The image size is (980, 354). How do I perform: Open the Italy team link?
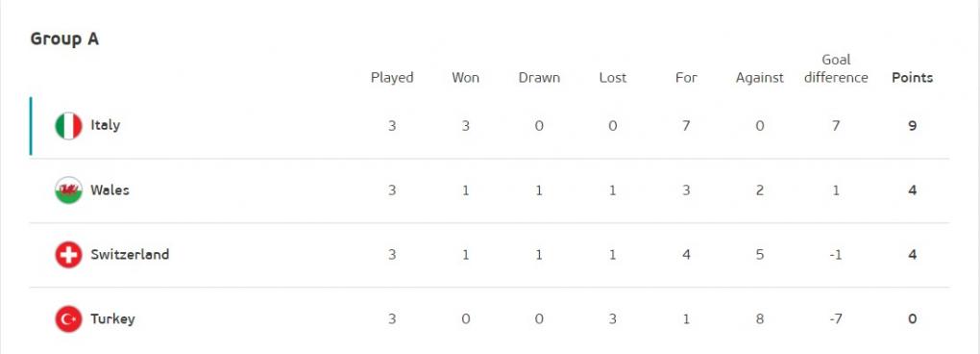coord(105,125)
